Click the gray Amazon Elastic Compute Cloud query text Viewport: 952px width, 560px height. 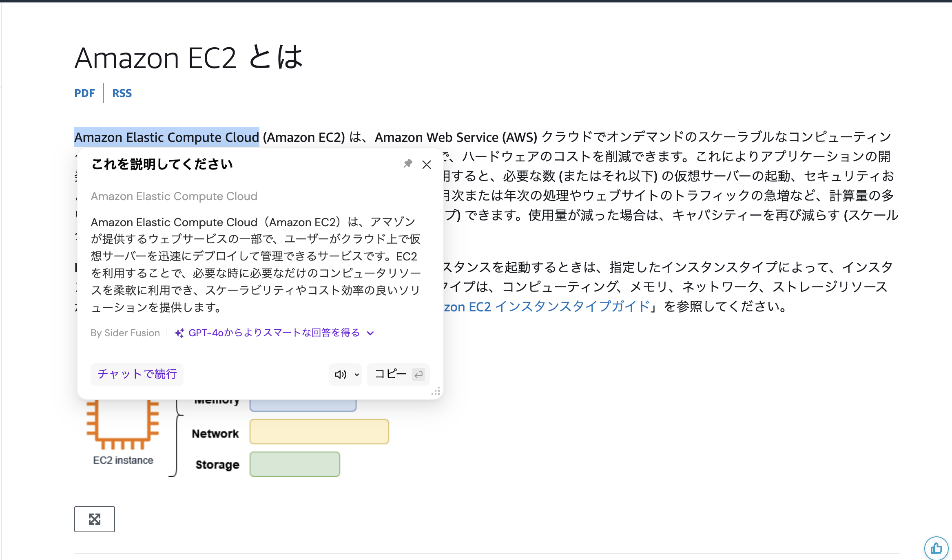click(174, 196)
